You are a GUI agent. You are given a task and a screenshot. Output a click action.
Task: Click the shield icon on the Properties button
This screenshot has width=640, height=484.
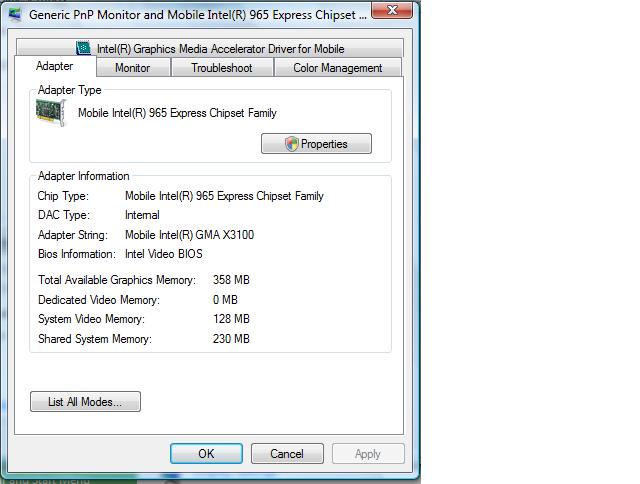(x=291, y=144)
